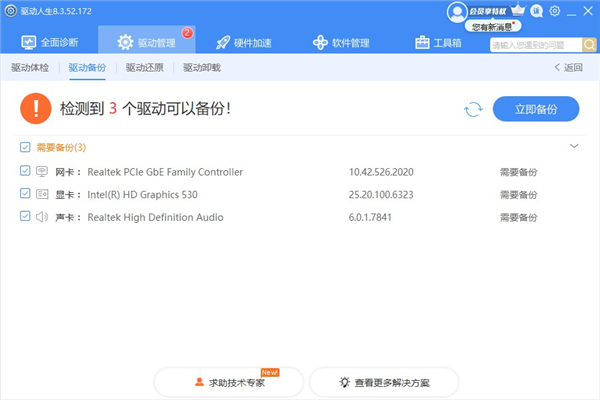Screen dimensions: 600x400
Task: Collapse the 需要备份 list chevron
Action: 574,146
